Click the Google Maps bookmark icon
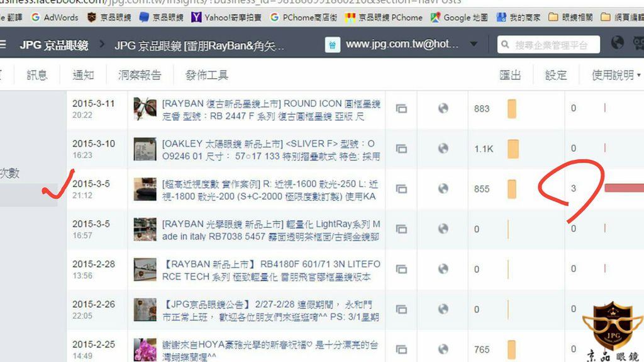The height and width of the screenshot is (362, 644). 435,17
